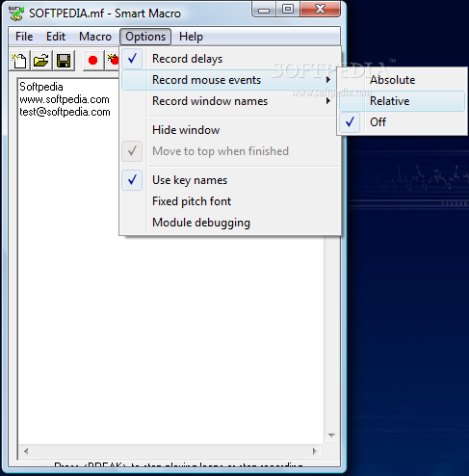Enable the Fixed pitch font option
469x476 pixels.
[x=230, y=201]
